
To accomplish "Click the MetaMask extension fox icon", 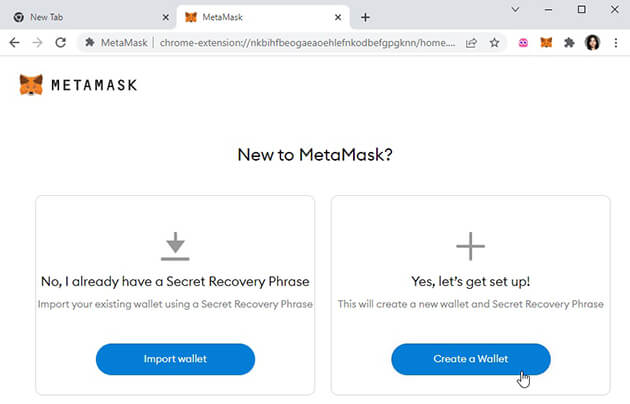I will click(546, 43).
